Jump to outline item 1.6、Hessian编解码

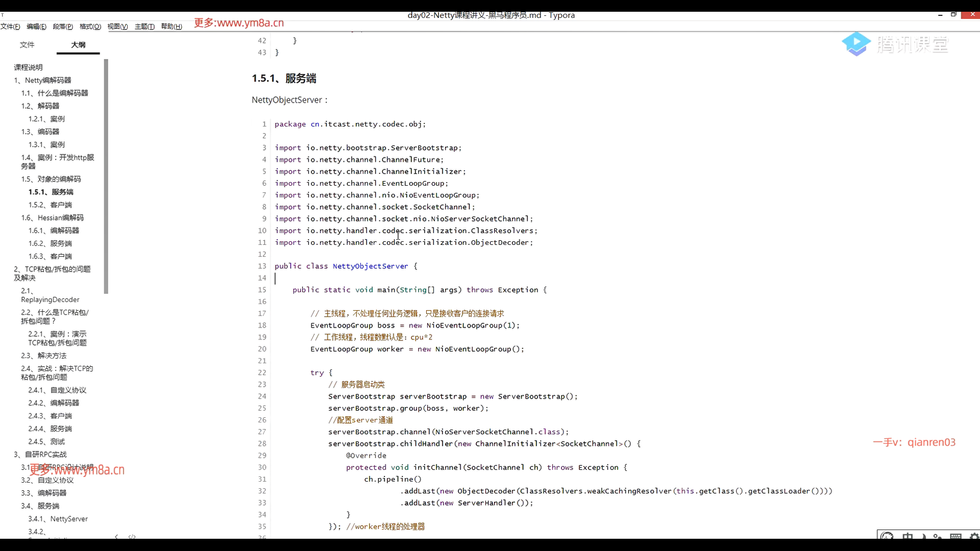(52, 217)
